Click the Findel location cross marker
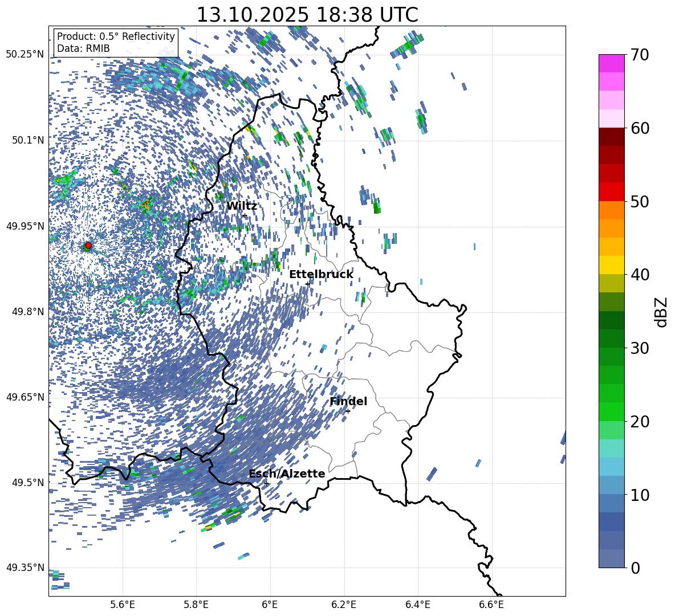 click(x=348, y=411)
